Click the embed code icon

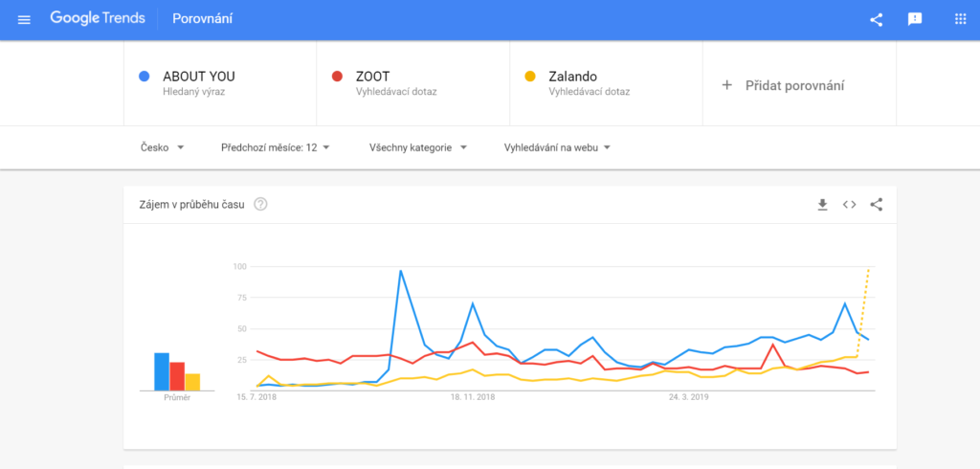tap(849, 205)
